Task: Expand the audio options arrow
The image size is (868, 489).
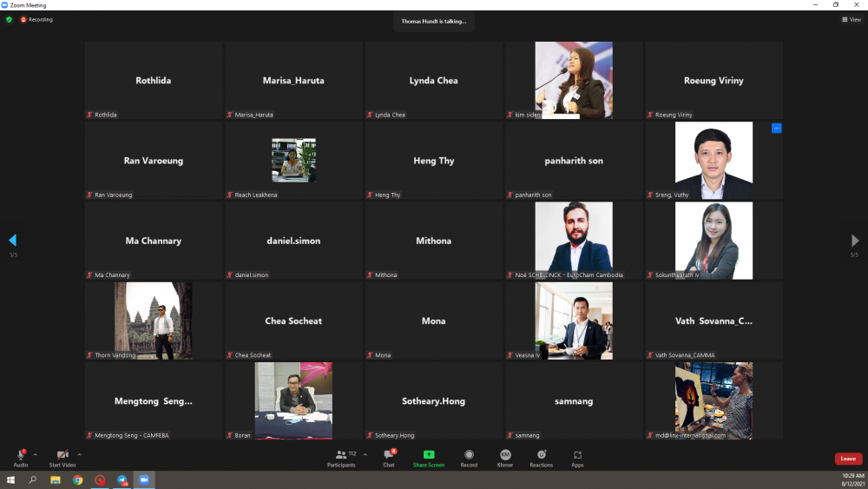Action: (x=36, y=454)
